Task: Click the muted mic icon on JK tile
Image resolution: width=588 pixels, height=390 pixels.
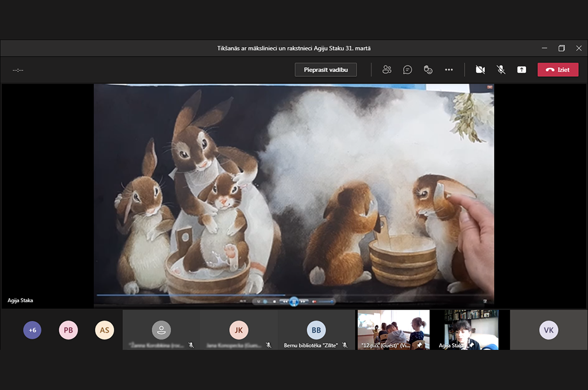Action: click(x=268, y=345)
